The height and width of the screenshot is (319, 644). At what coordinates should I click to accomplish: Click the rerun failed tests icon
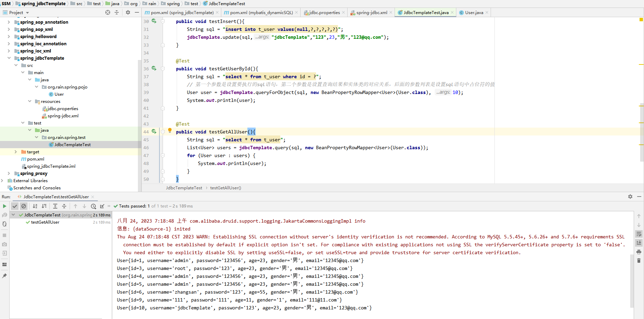[x=4, y=215]
